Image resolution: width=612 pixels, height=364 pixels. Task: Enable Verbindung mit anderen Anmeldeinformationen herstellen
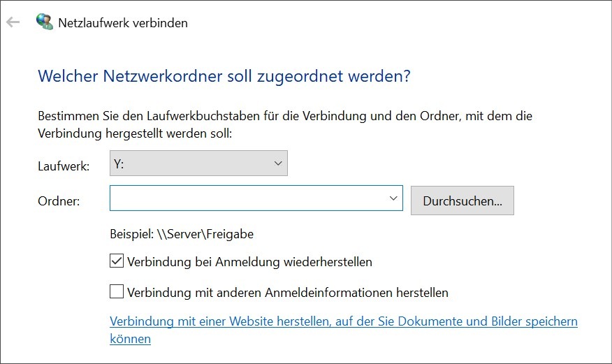pos(117,291)
